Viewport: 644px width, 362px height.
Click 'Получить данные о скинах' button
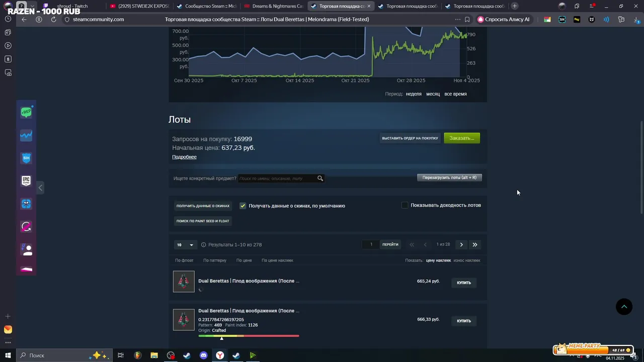click(203, 206)
